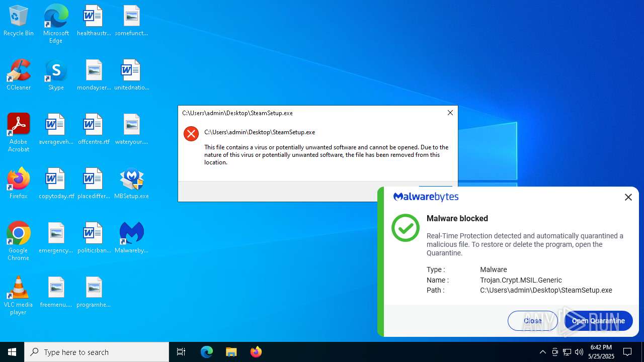Open the Windows Start menu
Screen dimensions: 644x362
pyautogui.click(x=12, y=352)
